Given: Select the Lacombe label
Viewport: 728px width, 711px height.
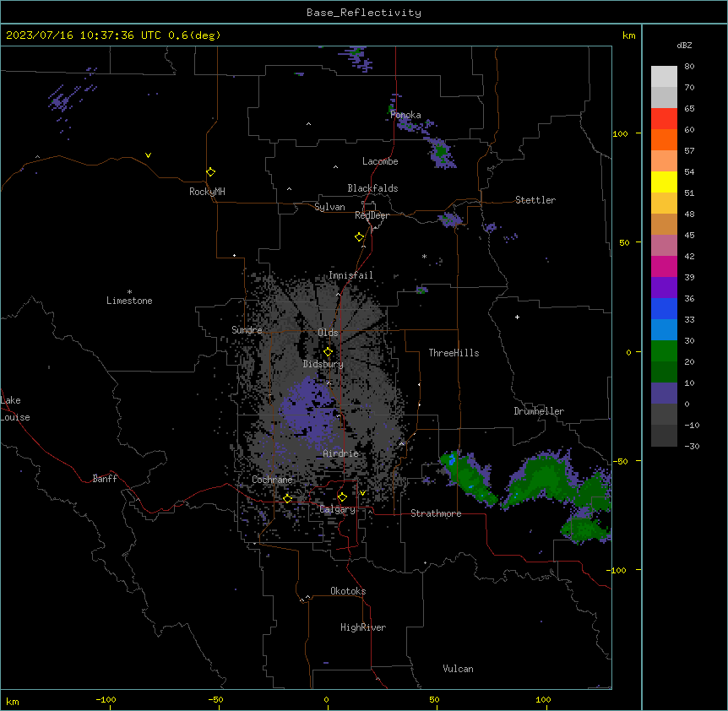Looking at the screenshot, I should pyautogui.click(x=380, y=161).
